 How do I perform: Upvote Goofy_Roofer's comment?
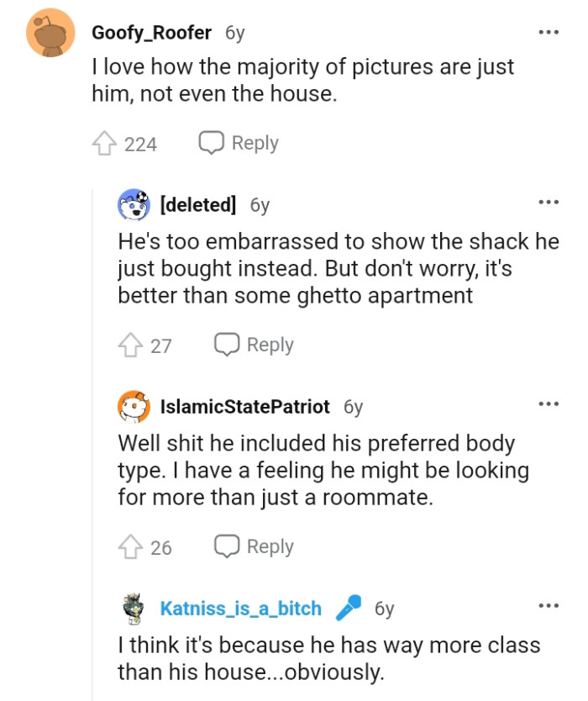(102, 143)
